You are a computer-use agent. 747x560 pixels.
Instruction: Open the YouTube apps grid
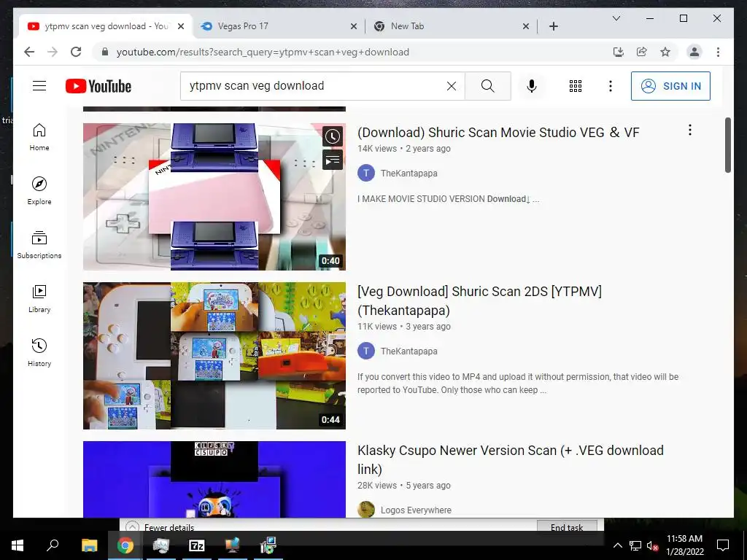coord(576,86)
